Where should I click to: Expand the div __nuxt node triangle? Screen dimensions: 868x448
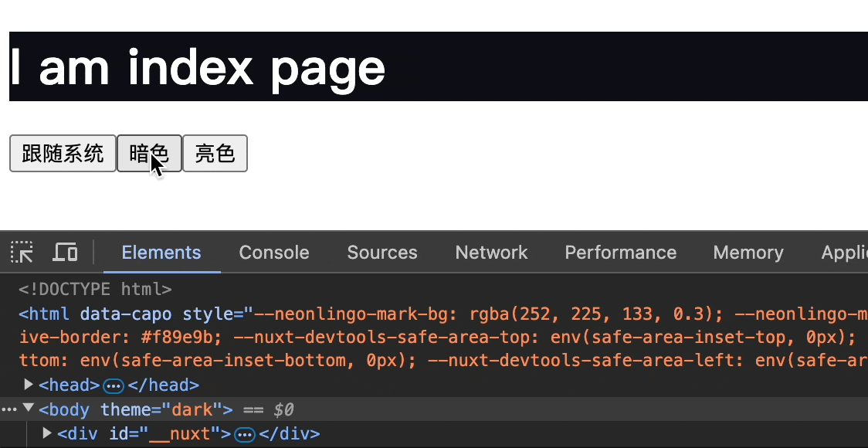[x=47, y=434]
